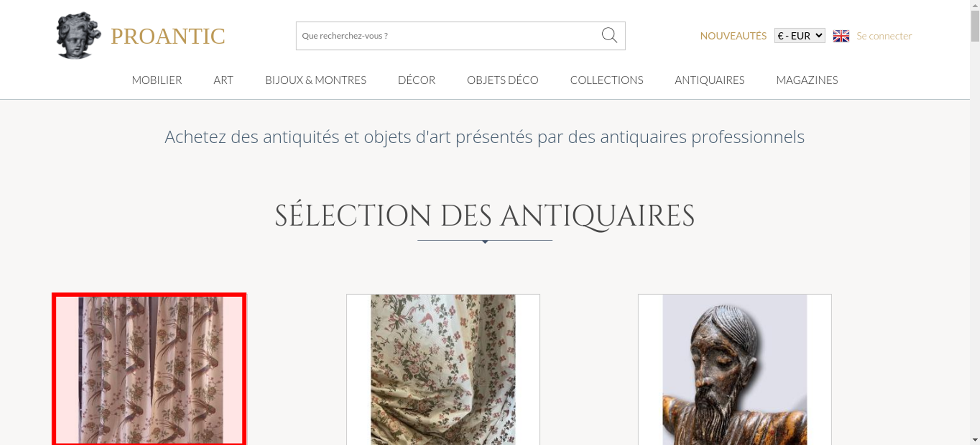
Task: Open the MAGAZINES menu
Action: coord(807,80)
